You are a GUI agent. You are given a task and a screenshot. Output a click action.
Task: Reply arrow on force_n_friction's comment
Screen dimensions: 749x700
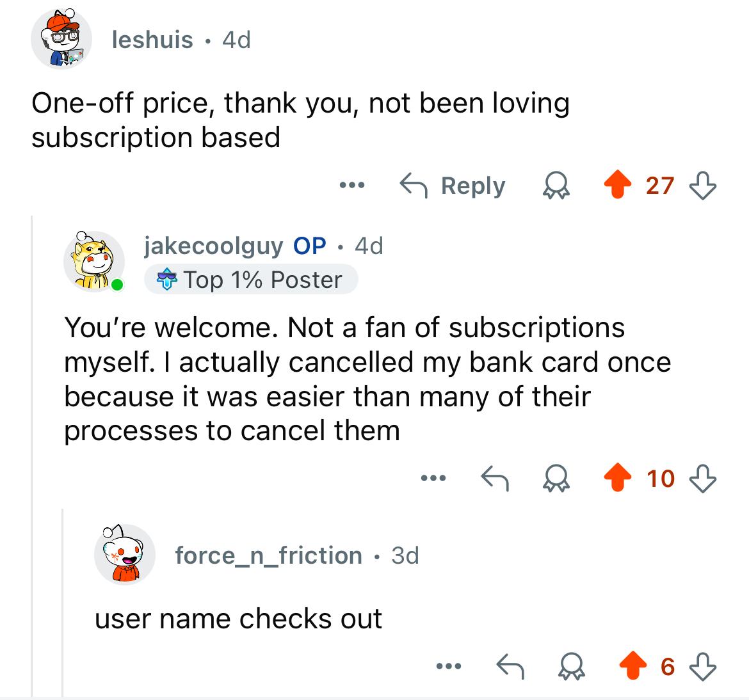click(510, 665)
